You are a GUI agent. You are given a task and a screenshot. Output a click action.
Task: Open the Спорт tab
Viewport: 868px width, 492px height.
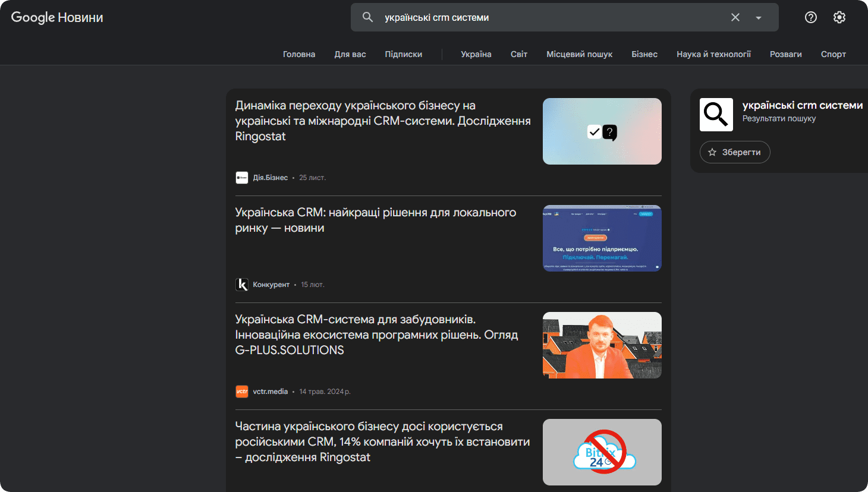coord(834,54)
